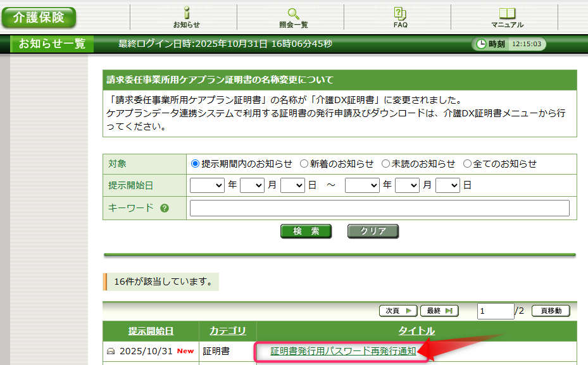Select 全てのお知らせ radio button
Viewport: 588px width, 365px height.
pos(467,164)
